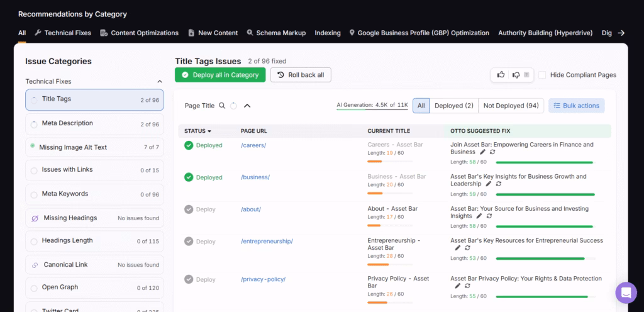The height and width of the screenshot is (312, 644).
Task: Collapse the Technical Fixes category list
Action: (160, 81)
